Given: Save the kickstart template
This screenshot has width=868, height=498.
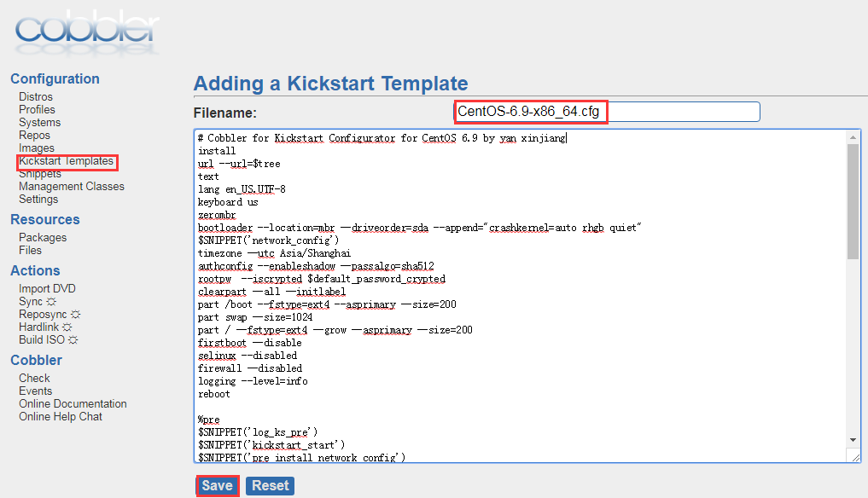Looking at the screenshot, I should click(x=217, y=486).
